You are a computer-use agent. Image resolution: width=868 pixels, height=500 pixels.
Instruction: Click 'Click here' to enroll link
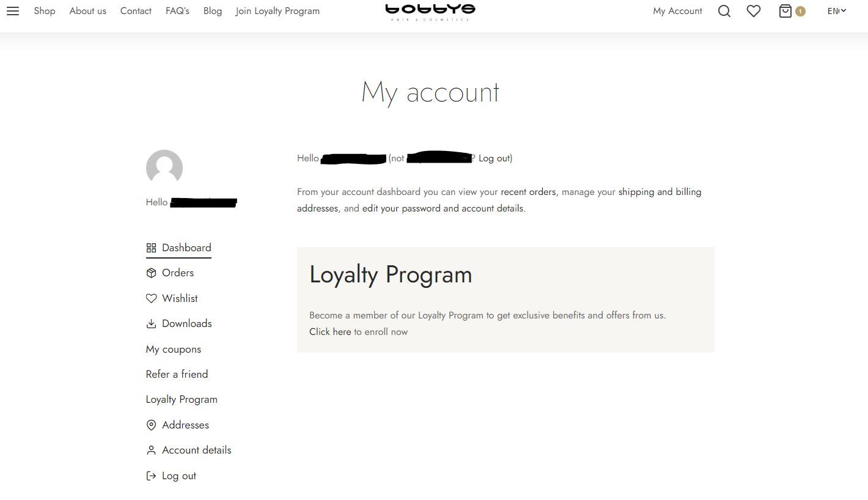(x=330, y=332)
